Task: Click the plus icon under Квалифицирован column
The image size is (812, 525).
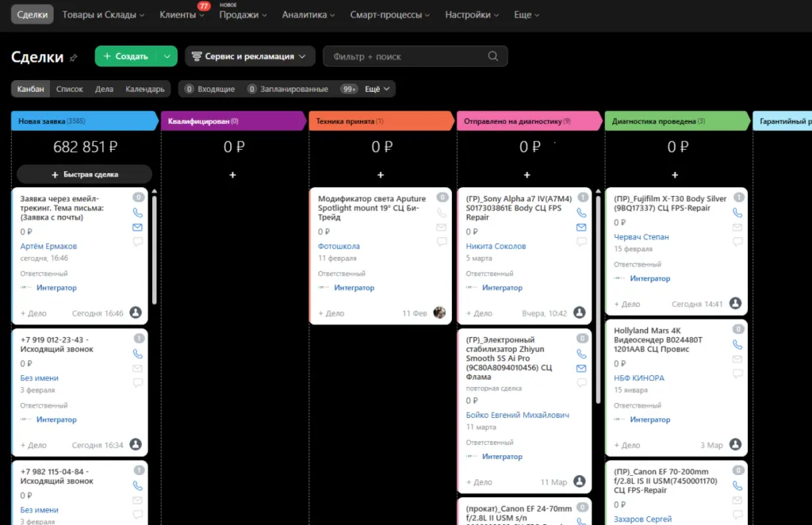Action: tap(232, 175)
